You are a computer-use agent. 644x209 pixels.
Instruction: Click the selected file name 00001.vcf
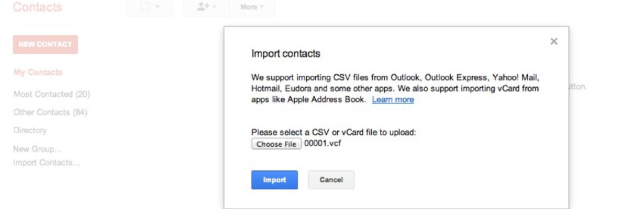[324, 144]
